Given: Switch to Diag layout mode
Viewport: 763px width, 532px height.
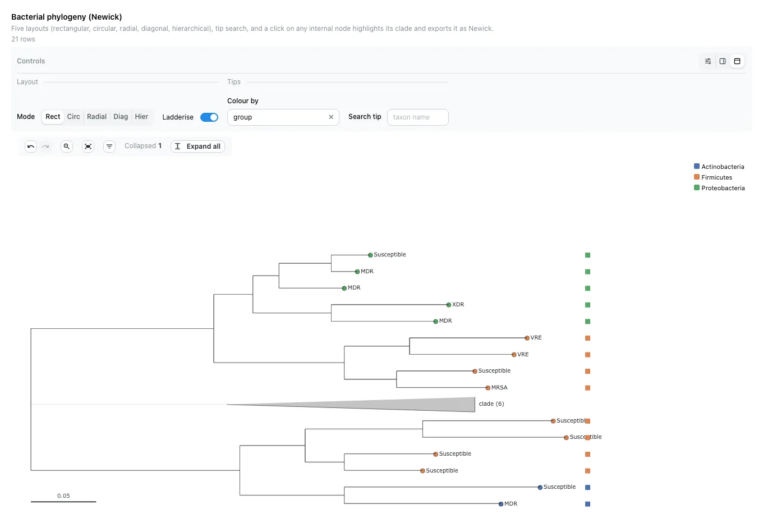Looking at the screenshot, I should 121,117.
